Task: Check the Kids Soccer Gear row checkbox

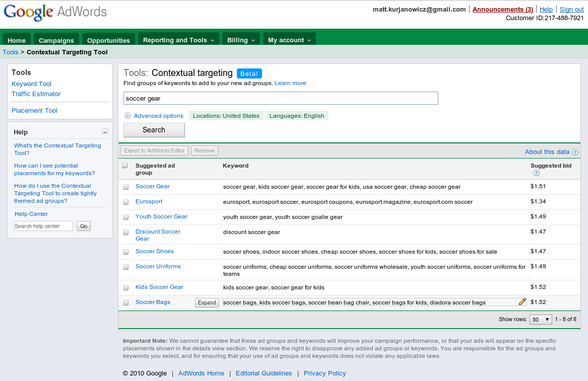Action: pyautogui.click(x=126, y=288)
